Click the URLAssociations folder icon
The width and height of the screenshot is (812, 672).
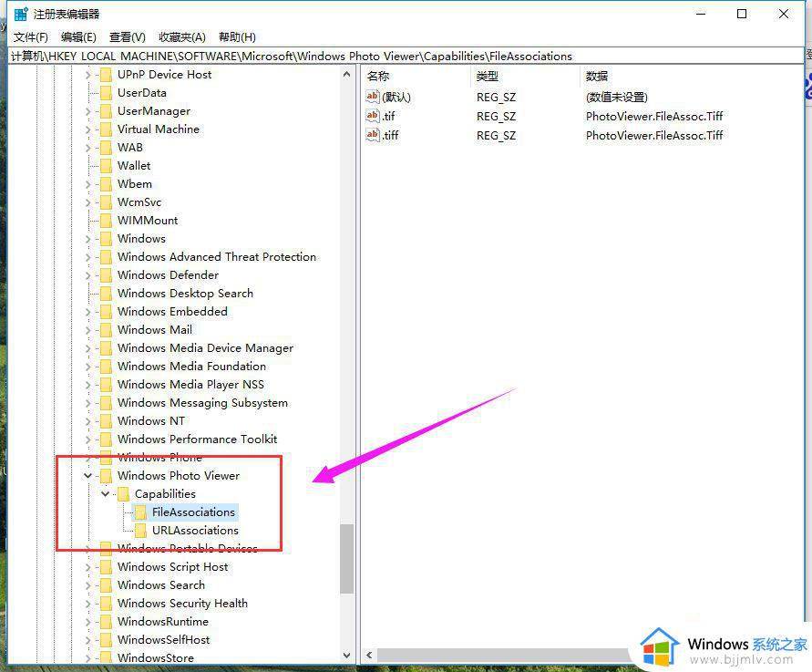(140, 531)
